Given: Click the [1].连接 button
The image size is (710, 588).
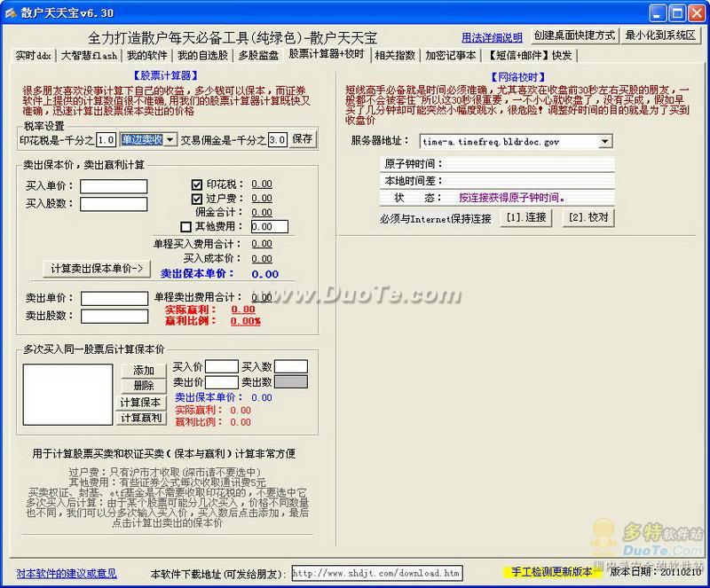Looking at the screenshot, I should point(526,217).
